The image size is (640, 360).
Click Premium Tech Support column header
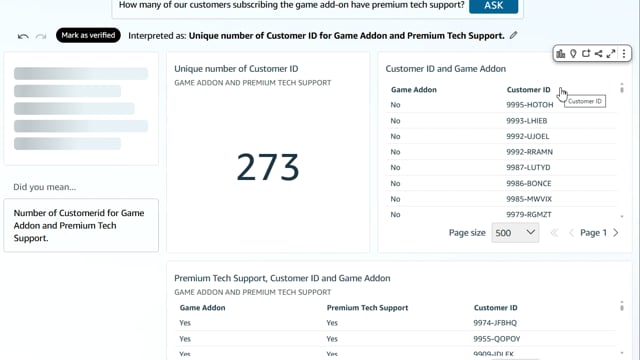point(367,308)
